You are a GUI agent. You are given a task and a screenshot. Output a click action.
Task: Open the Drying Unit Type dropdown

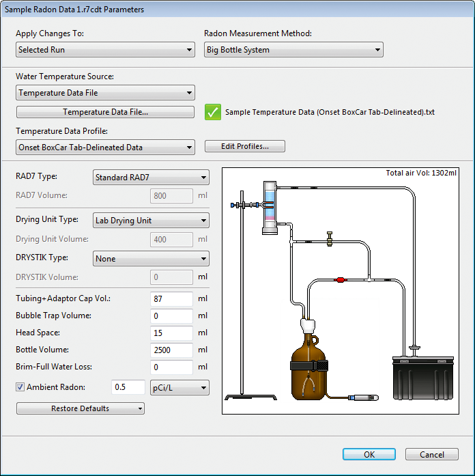(151, 221)
